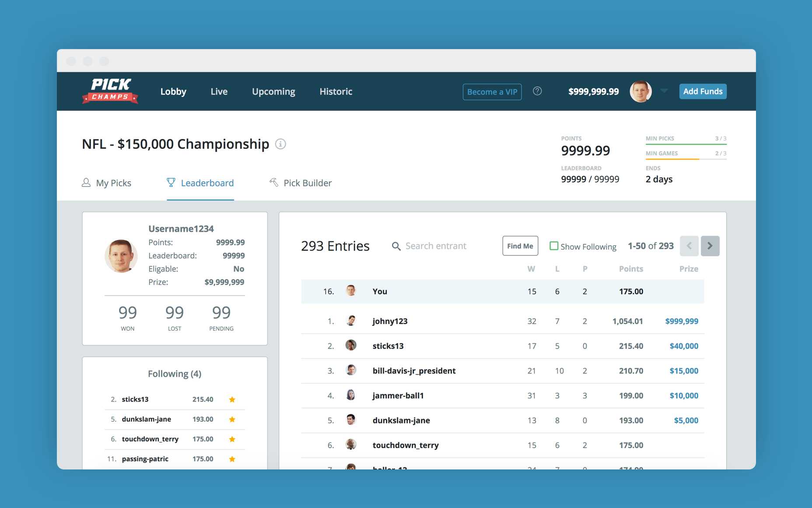Click johny123's avatar in leaderboard
The image size is (812, 508).
coord(351,321)
